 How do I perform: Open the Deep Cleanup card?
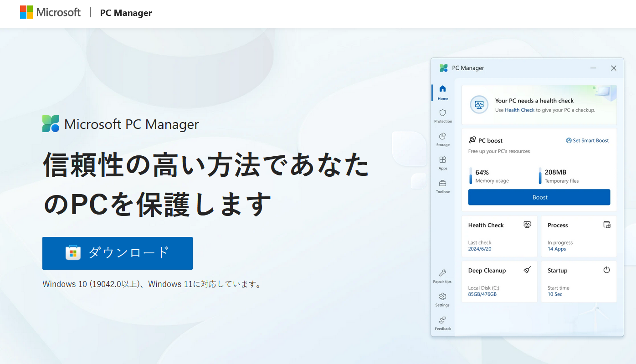click(x=499, y=282)
